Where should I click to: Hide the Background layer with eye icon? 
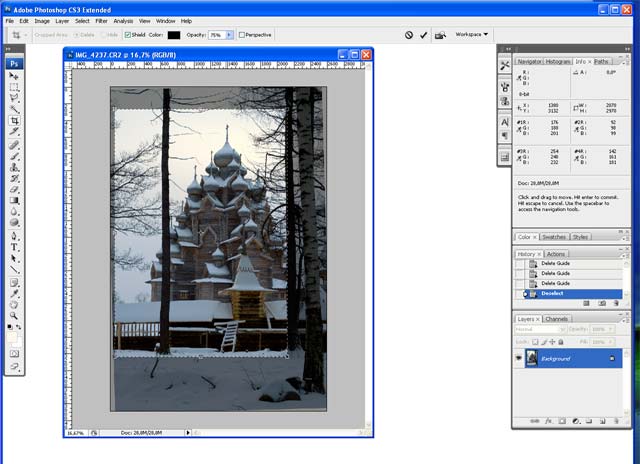click(x=518, y=358)
